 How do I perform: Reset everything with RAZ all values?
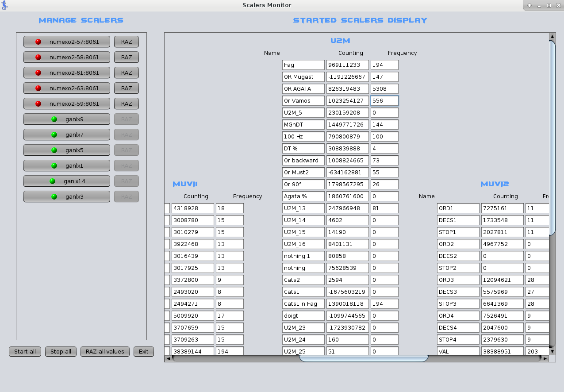[x=105, y=351]
